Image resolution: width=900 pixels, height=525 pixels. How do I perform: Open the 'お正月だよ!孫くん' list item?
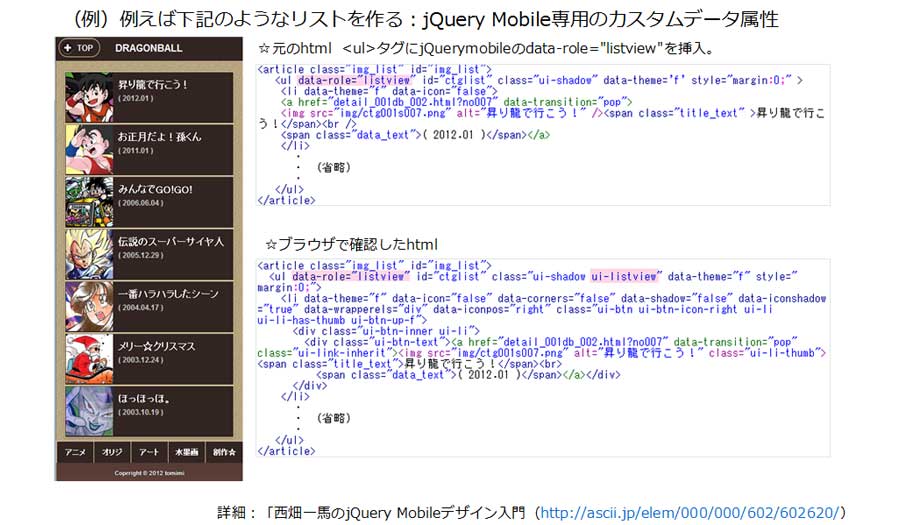(149, 150)
